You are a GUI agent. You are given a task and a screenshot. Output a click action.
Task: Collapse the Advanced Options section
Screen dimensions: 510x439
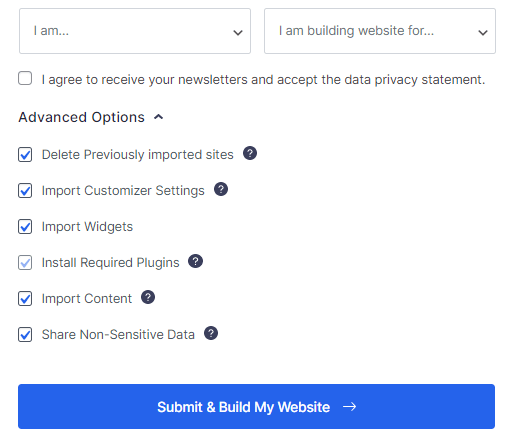point(91,117)
